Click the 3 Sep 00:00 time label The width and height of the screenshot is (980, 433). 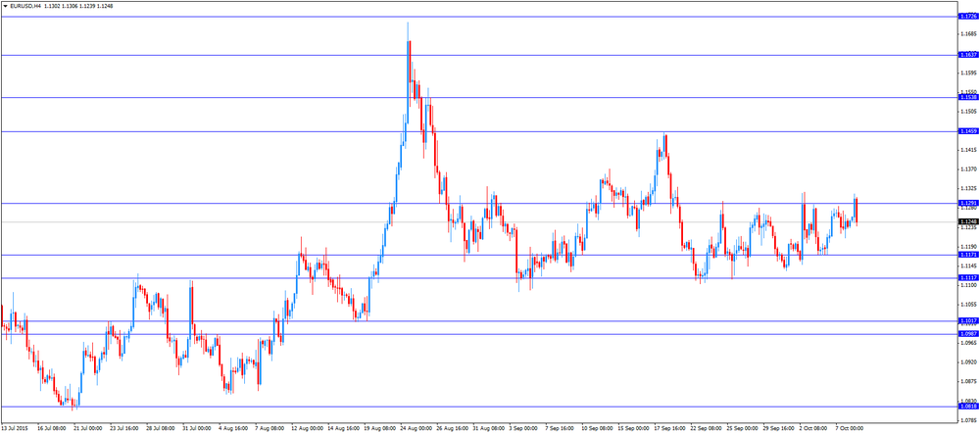523,429
